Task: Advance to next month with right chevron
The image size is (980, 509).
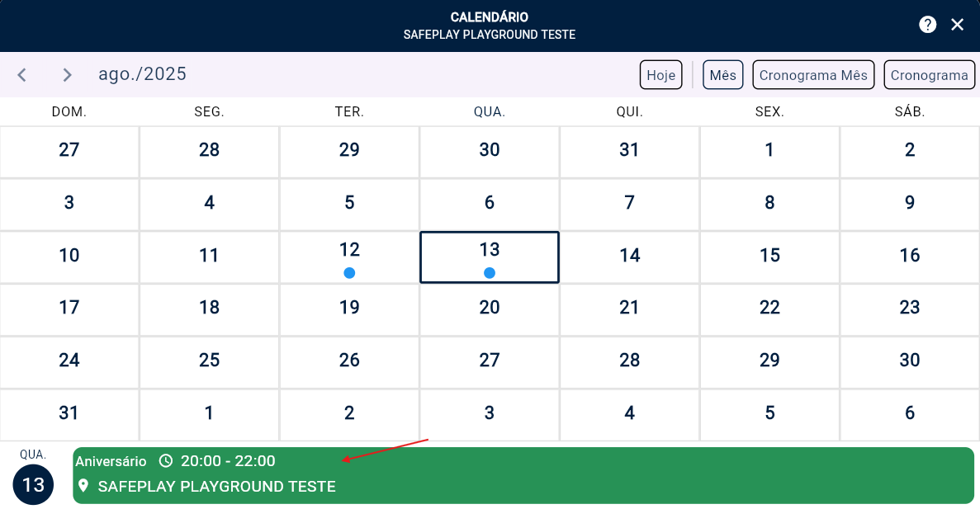Action: pyautogui.click(x=68, y=75)
